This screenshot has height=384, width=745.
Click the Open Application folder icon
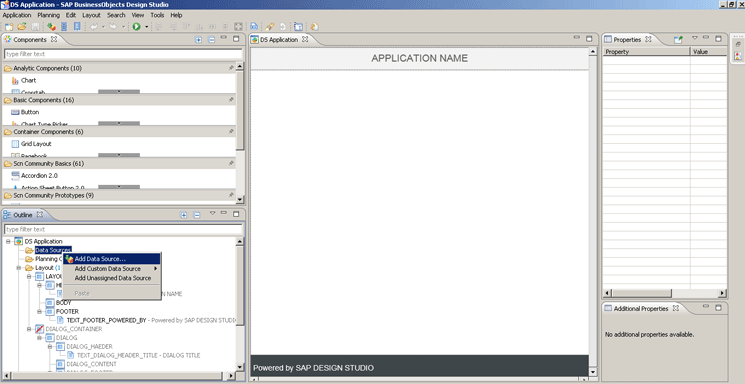pyautogui.click(x=22, y=27)
